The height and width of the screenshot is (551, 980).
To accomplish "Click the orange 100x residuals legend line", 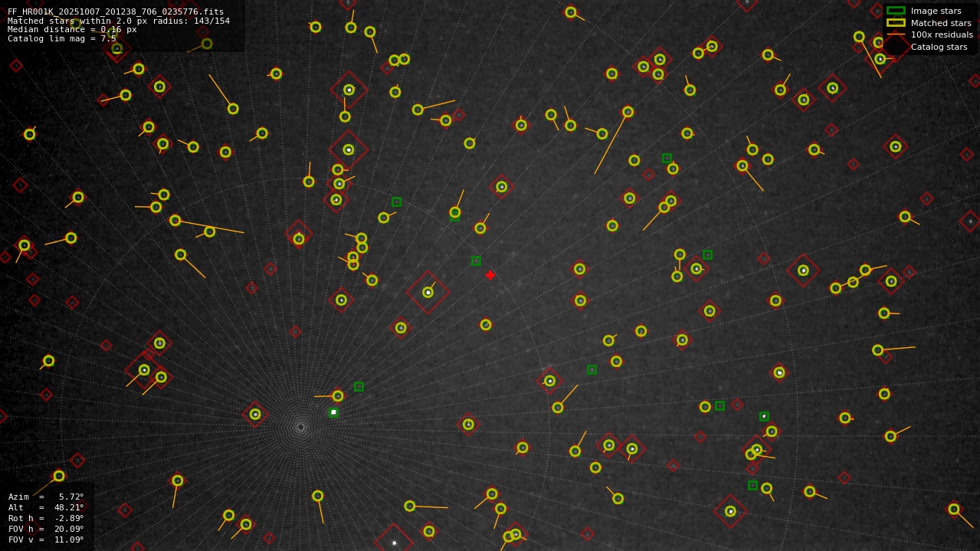I will pyautogui.click(x=896, y=34).
